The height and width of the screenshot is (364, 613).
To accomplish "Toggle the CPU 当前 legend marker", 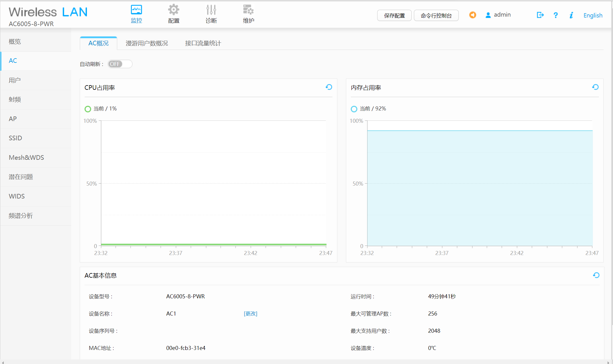I will coord(88,109).
